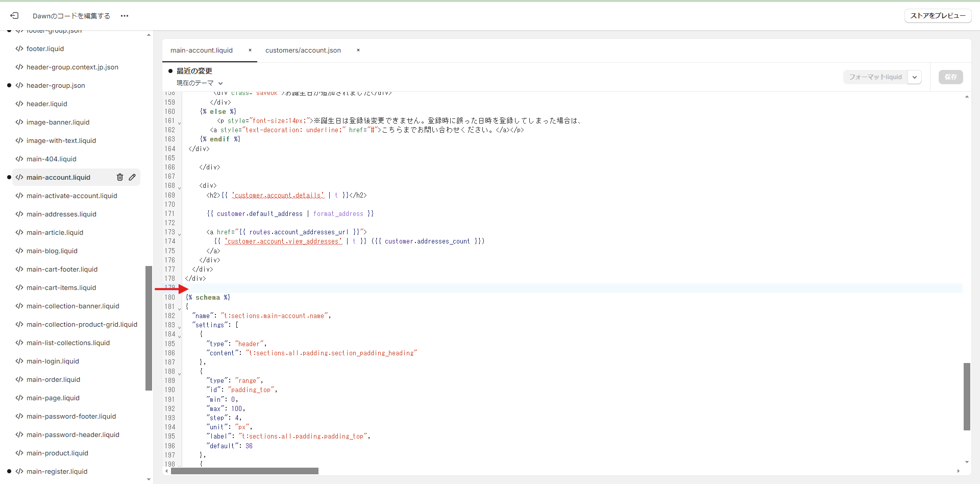Click the フォーマットliquid button
The image size is (980, 484).
tap(875, 77)
